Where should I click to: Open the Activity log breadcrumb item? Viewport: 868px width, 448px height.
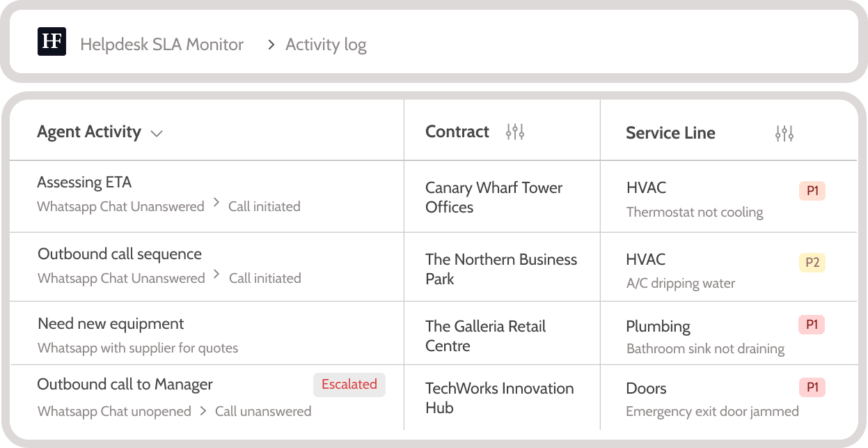click(326, 43)
